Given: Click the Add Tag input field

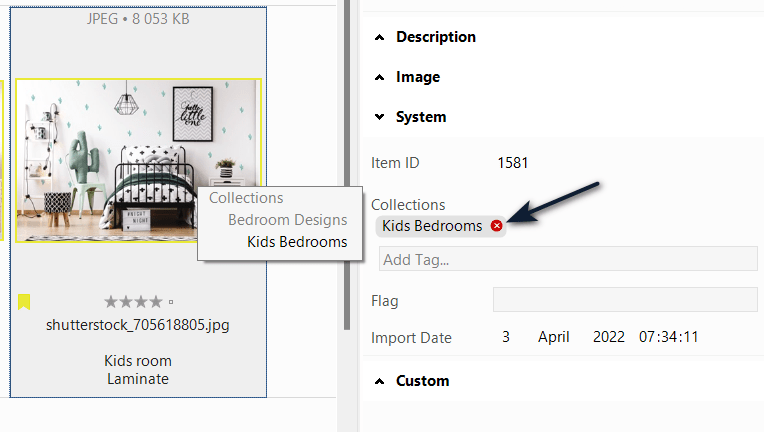Looking at the screenshot, I should pyautogui.click(x=568, y=259).
